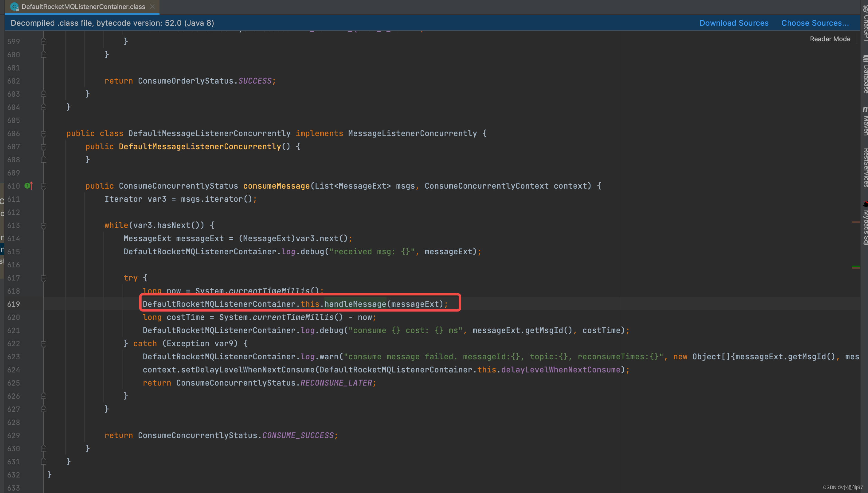Toggle Reader Mode in top-right corner
Image resolution: width=868 pixels, height=493 pixels.
(x=830, y=38)
